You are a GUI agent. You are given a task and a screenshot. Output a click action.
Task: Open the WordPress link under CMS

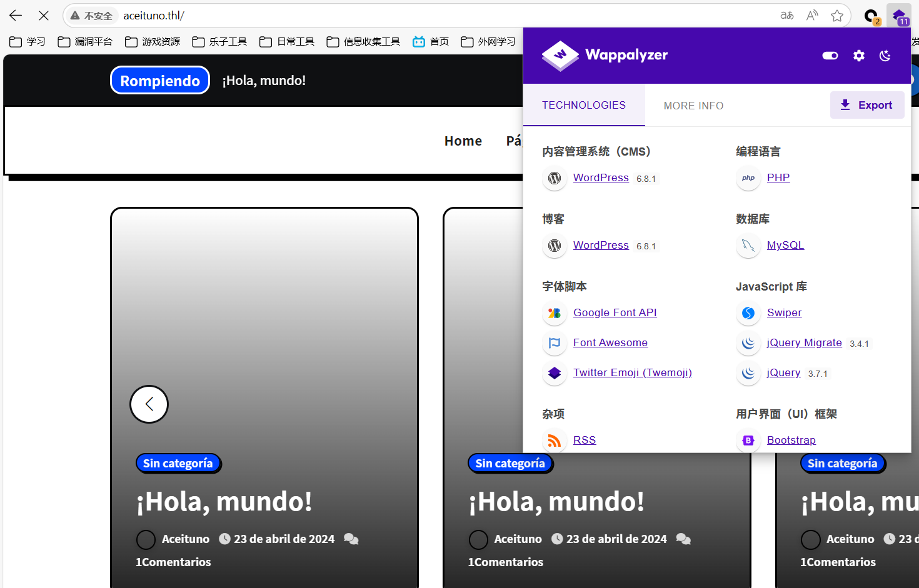click(601, 177)
